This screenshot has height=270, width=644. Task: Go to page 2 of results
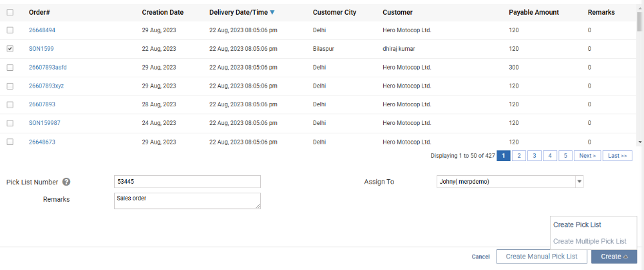pyautogui.click(x=519, y=155)
